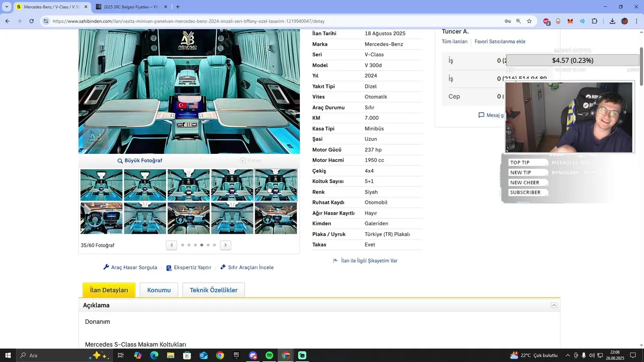Click the first gallery pagination dot
This screenshot has height=362, width=644.
click(x=182, y=245)
